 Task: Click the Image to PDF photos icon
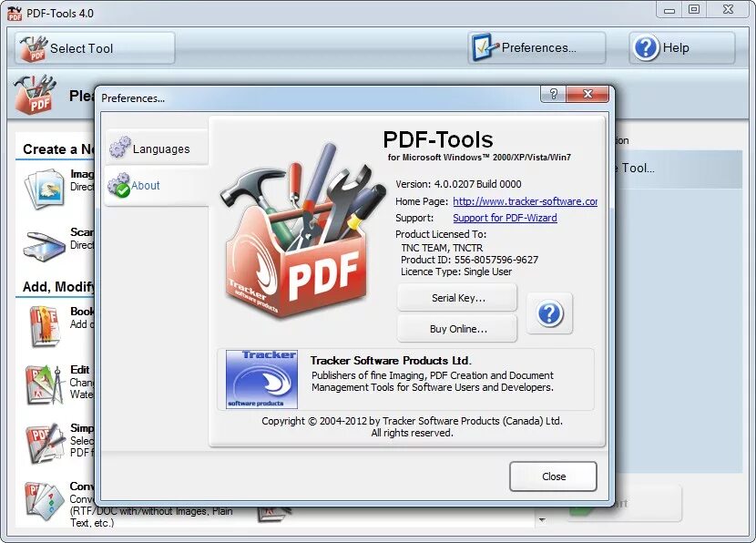coord(45,188)
